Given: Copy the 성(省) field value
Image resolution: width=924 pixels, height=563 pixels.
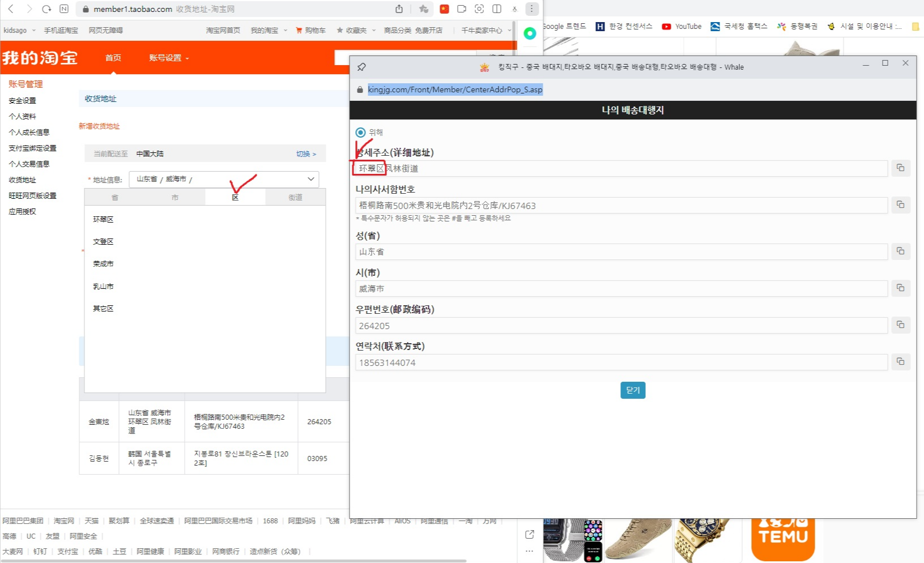Looking at the screenshot, I should tap(900, 251).
